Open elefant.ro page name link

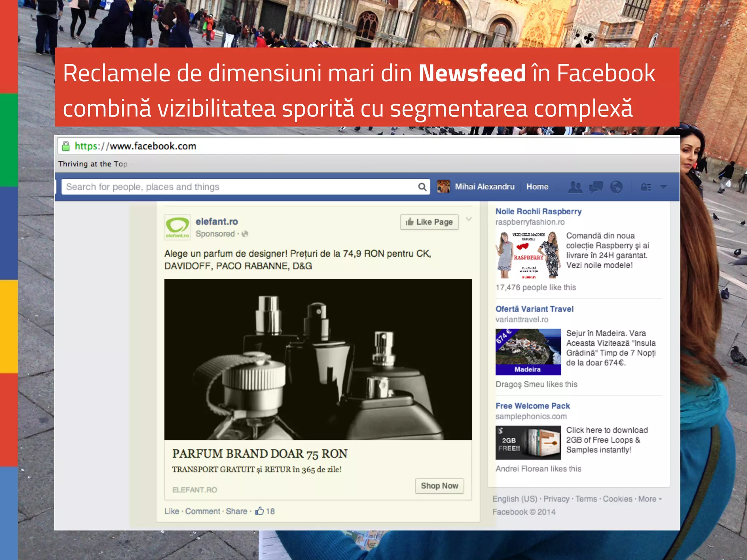(x=217, y=222)
